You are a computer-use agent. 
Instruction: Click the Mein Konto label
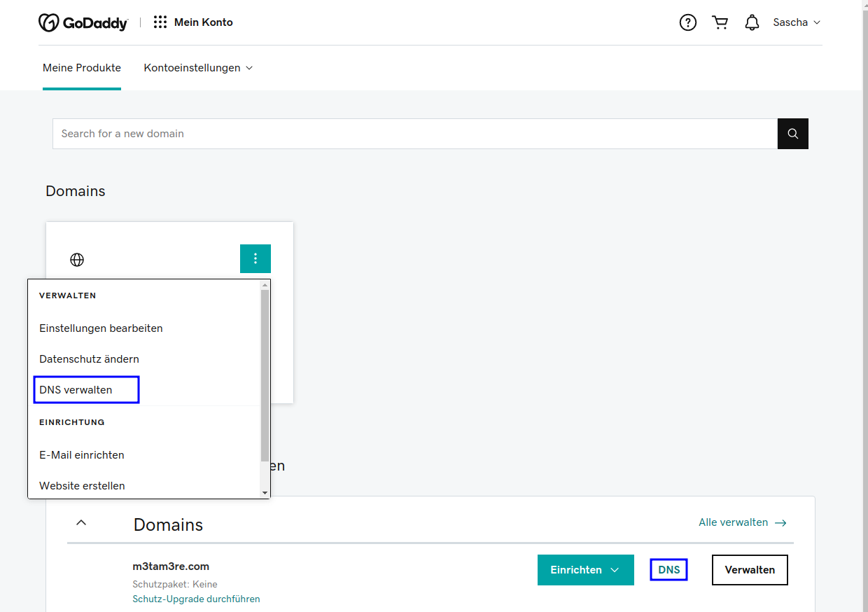(x=204, y=22)
